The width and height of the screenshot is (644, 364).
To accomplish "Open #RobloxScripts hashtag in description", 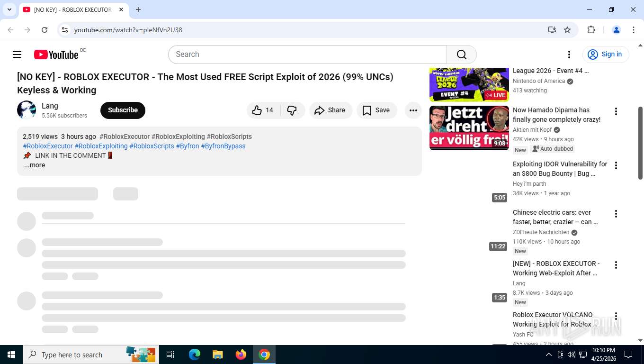I will (152, 146).
